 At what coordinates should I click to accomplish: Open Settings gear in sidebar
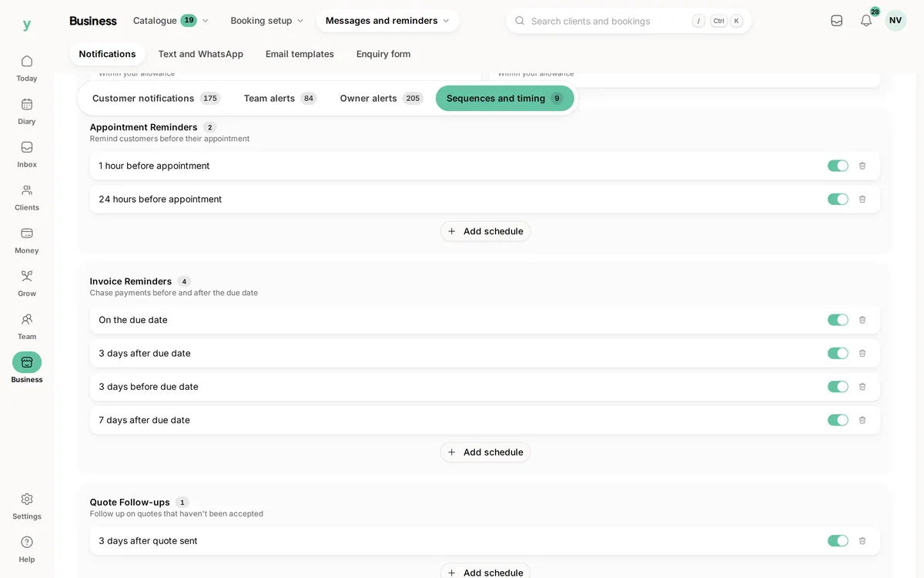tap(27, 506)
